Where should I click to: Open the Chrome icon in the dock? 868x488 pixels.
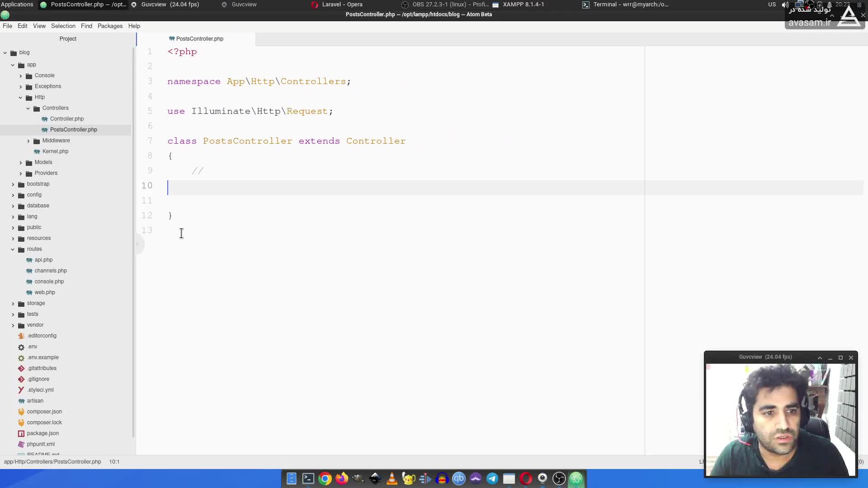point(325,479)
